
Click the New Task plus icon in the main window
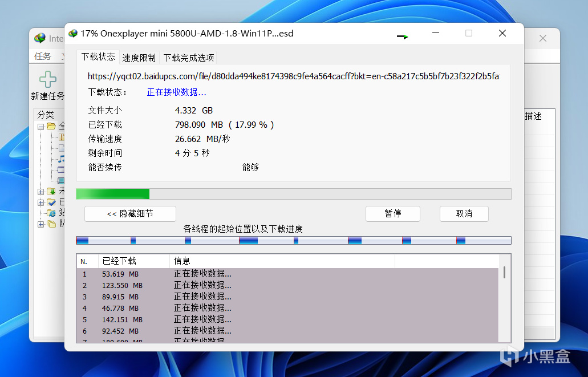coord(48,79)
